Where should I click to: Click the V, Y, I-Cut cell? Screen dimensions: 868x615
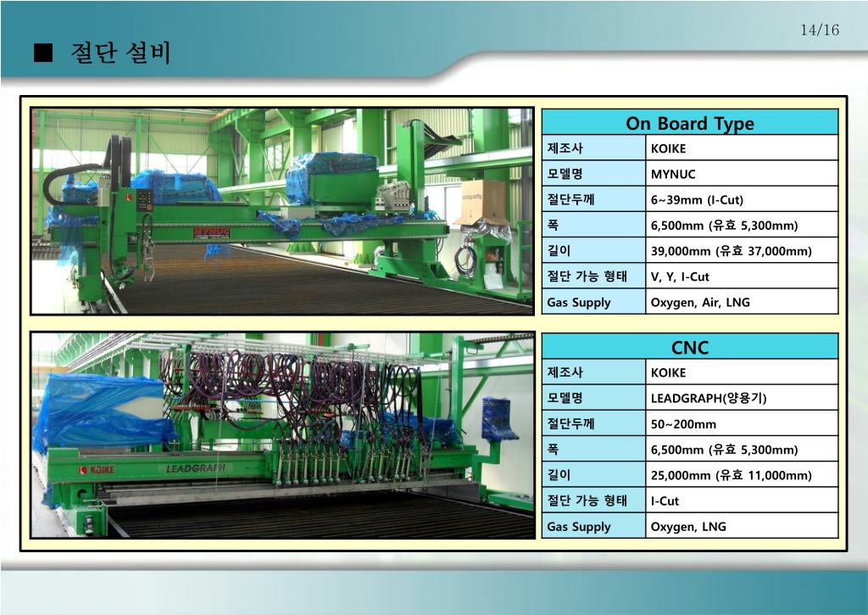point(742,276)
